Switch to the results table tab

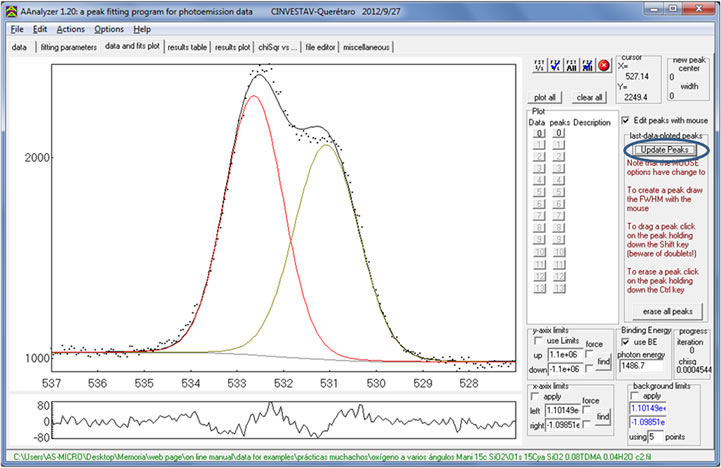187,47
